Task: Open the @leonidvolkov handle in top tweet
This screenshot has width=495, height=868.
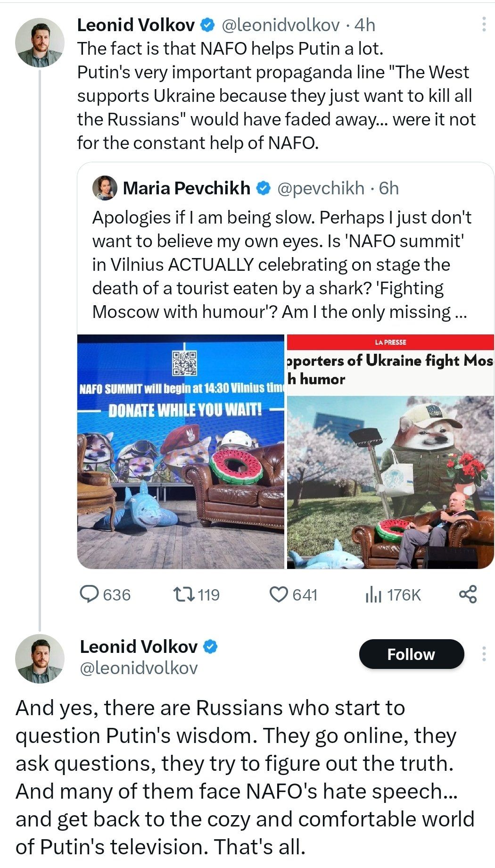Action: point(280,25)
